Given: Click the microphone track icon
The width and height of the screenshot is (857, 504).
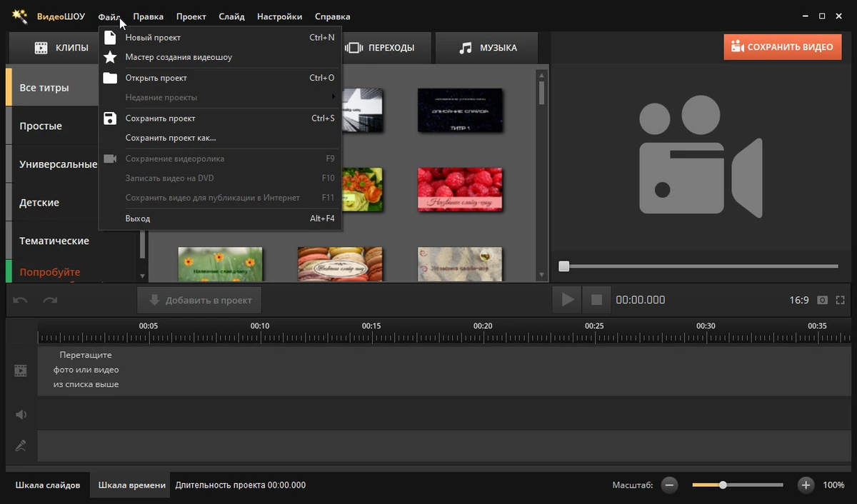Looking at the screenshot, I should coord(21,446).
